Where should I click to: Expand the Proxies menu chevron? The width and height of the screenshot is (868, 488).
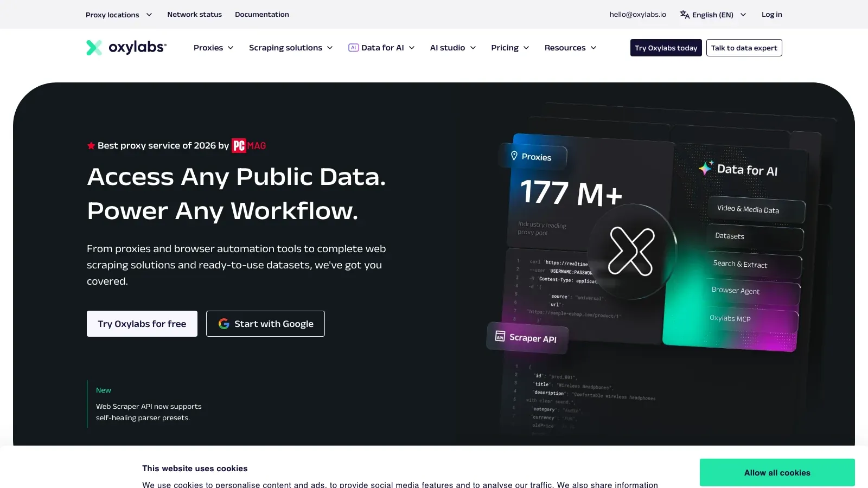pos(231,48)
